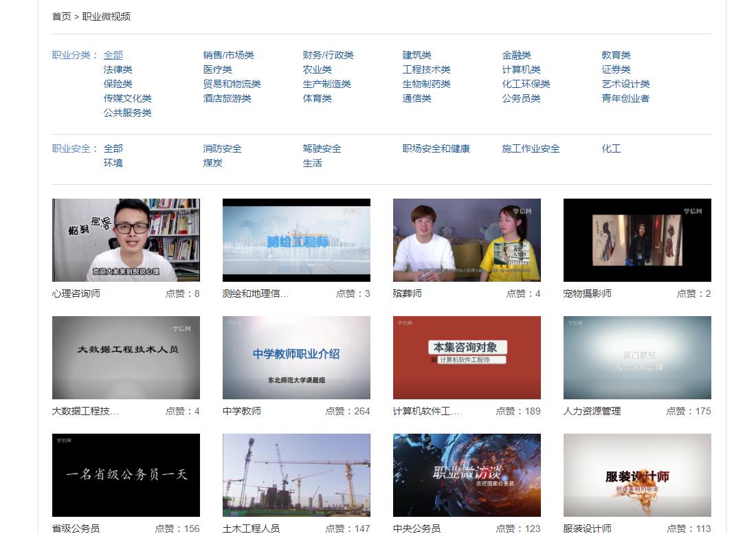Select the 全部 filter under 职业分类
This screenshot has height=534, width=756.
coord(112,55)
